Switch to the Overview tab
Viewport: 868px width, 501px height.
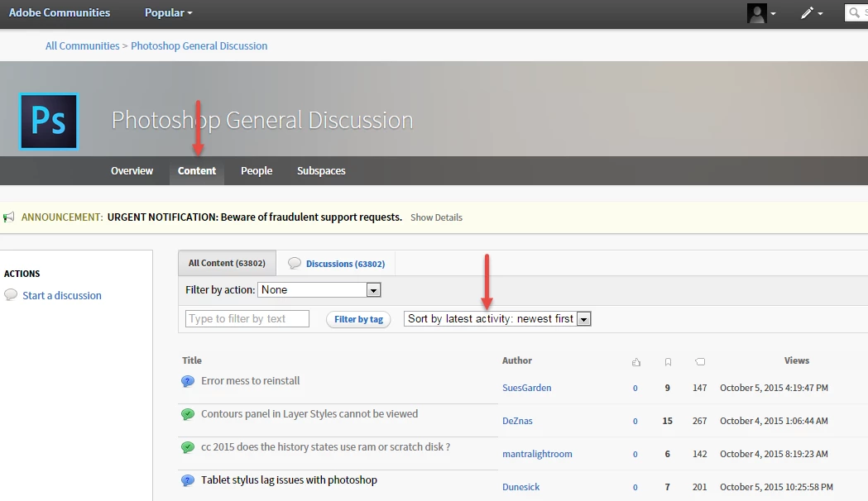(x=132, y=171)
